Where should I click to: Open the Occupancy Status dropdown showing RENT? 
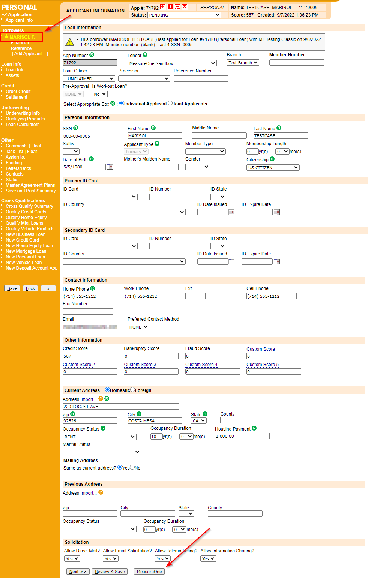[99, 437]
